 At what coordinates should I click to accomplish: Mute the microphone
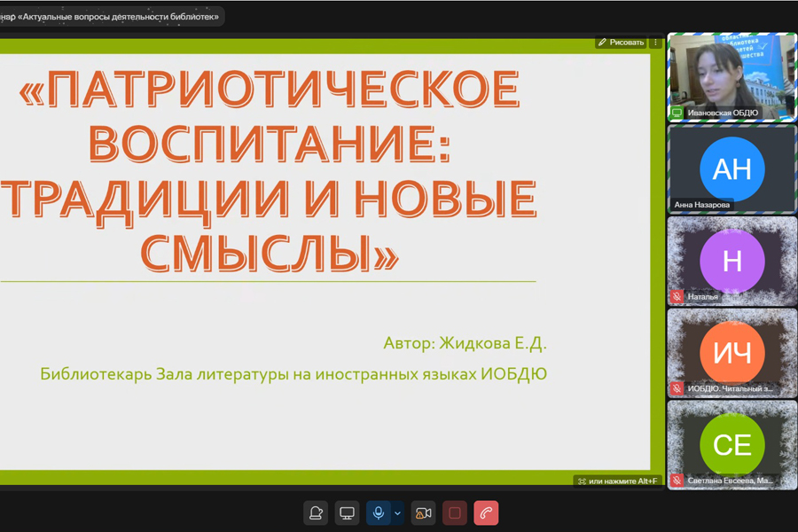pyautogui.click(x=379, y=513)
